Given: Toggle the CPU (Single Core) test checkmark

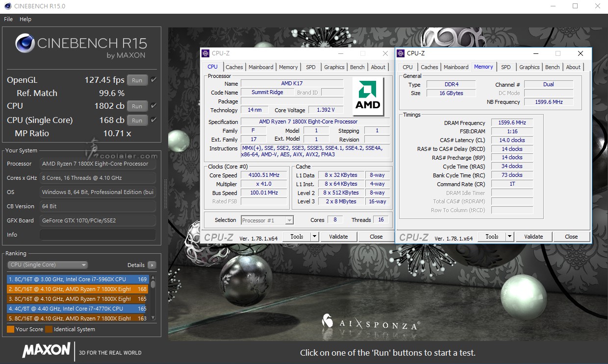Looking at the screenshot, I should click(154, 120).
